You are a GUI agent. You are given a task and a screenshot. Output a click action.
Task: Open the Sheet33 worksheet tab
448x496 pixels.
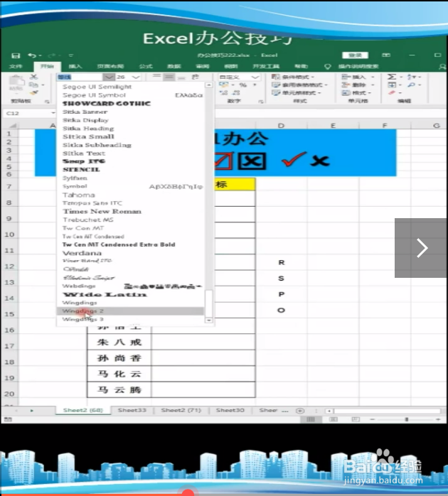click(x=132, y=410)
